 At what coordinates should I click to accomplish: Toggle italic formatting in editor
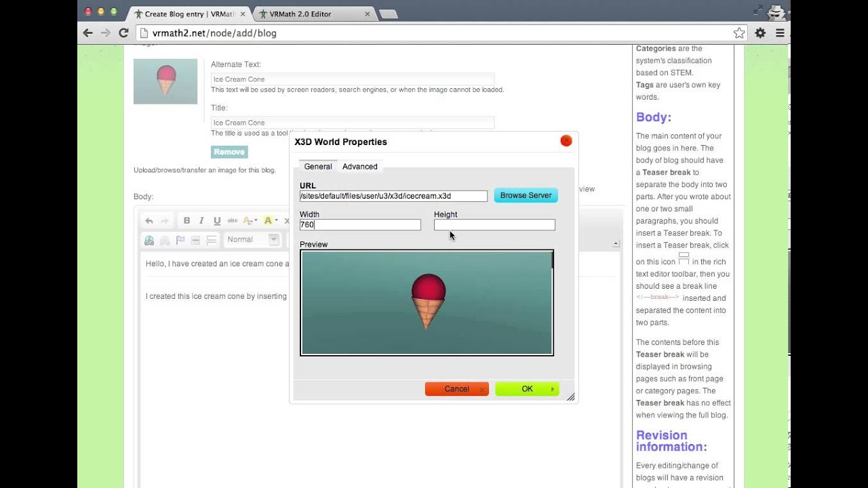(201, 221)
